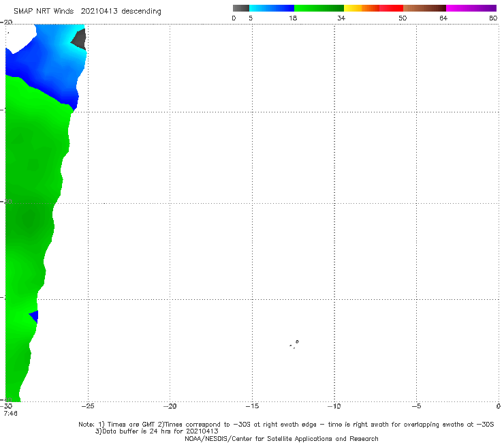Screen dimensions: 504x443
Task: Click the note line starting 'Note: 1) Times are GMT'
Action: point(286,425)
